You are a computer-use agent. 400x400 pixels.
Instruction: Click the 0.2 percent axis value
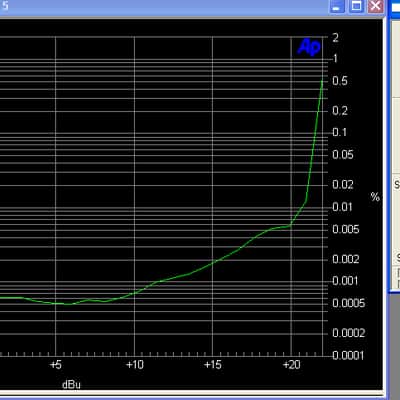click(x=340, y=110)
